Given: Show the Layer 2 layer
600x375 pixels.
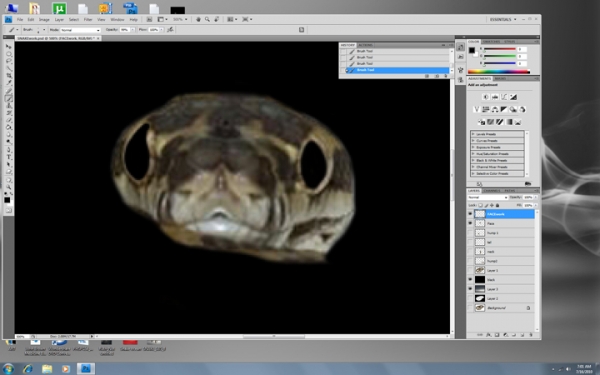Looking at the screenshot, I should (470, 298).
